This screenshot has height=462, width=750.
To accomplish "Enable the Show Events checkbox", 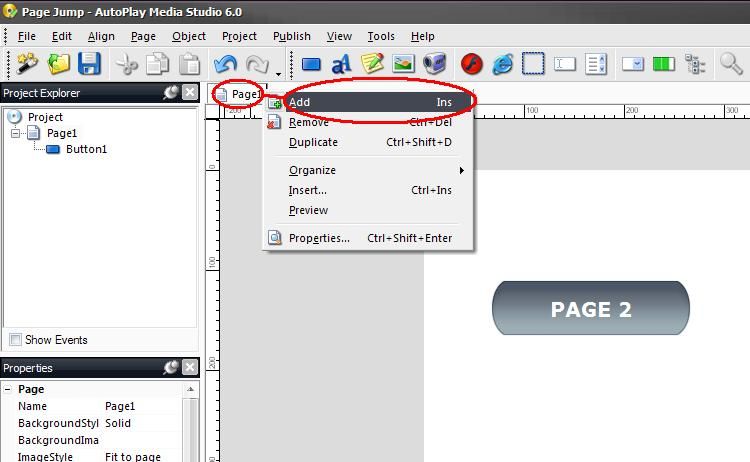I will (x=15, y=340).
